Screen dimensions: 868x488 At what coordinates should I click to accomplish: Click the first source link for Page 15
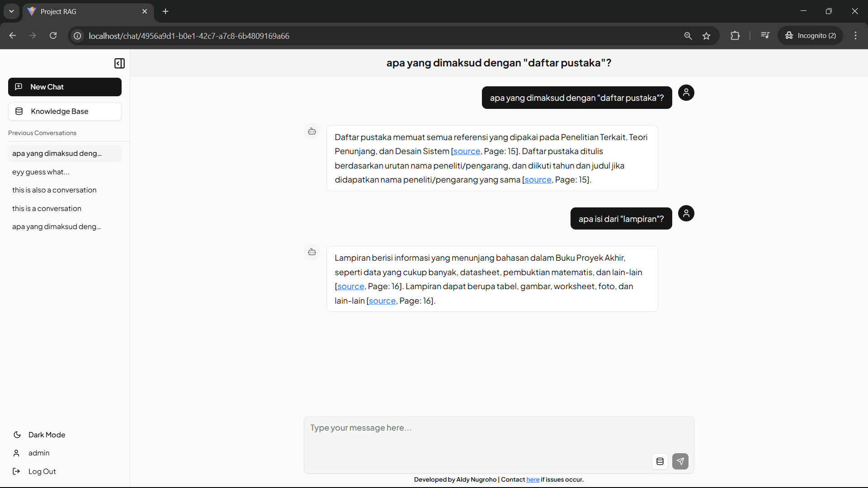pos(467,151)
